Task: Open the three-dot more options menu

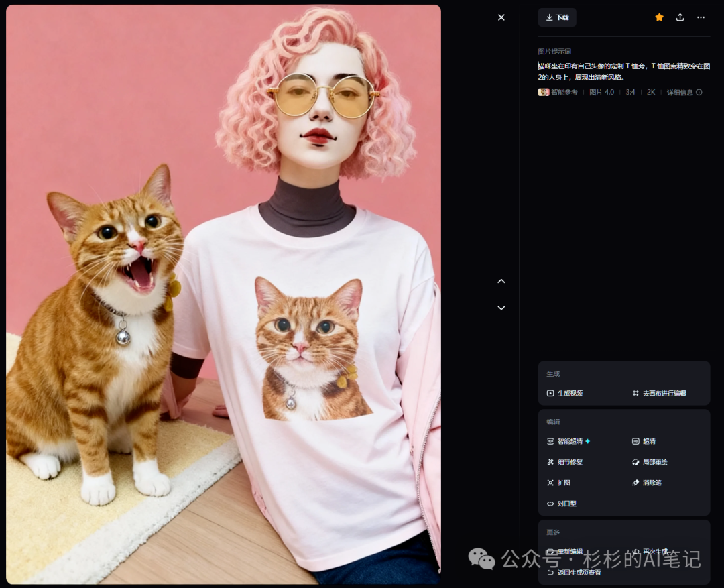Action: coord(701,17)
